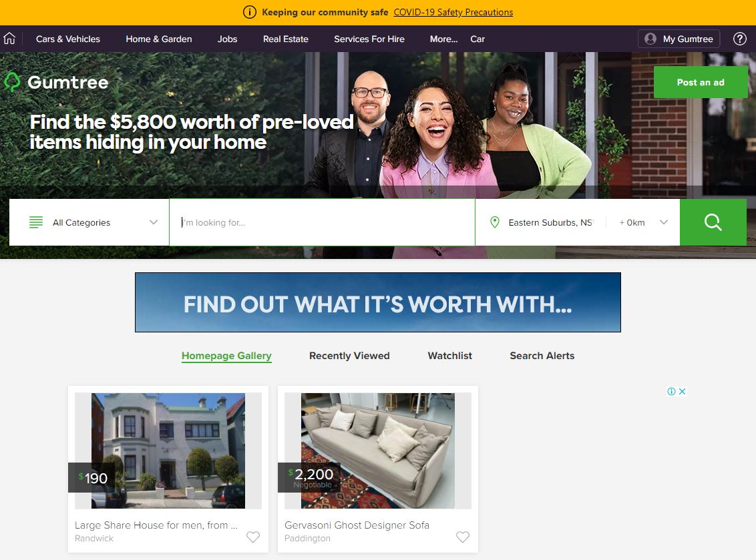This screenshot has height=560, width=756.
Task: Click the Gumtree tree logo
Action: 13,82
